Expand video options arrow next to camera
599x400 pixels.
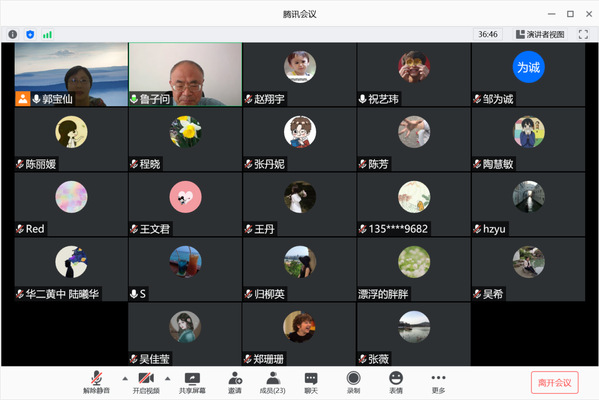tap(167, 379)
